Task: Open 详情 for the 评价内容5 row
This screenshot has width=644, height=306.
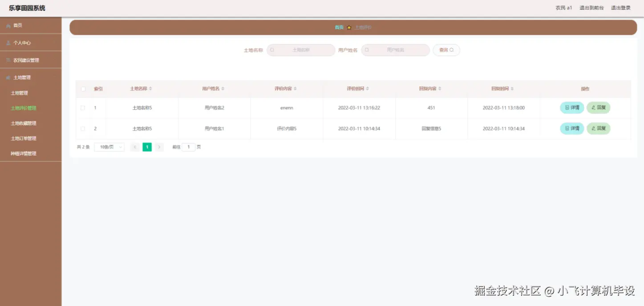Action: click(x=572, y=129)
